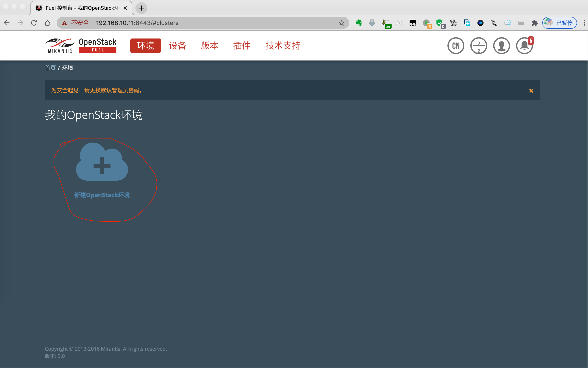Dismiss the default password warning
588x368 pixels.
point(531,91)
